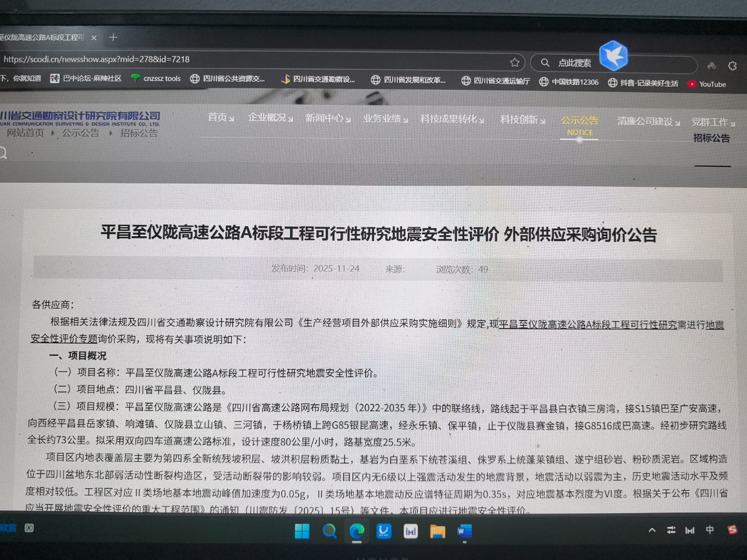This screenshot has width=747, height=560.
Task: Expand the 新闻中心 navigation menu
Action: 328,118
